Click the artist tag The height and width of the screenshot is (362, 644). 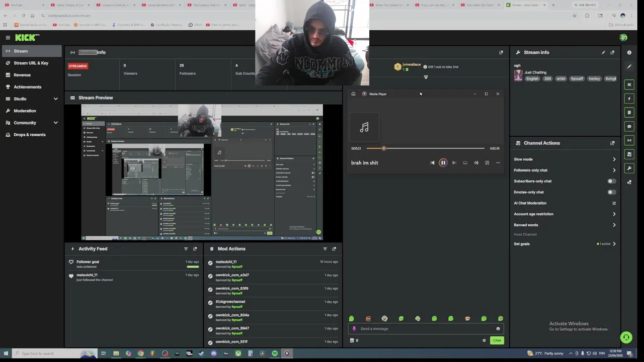coord(561,79)
